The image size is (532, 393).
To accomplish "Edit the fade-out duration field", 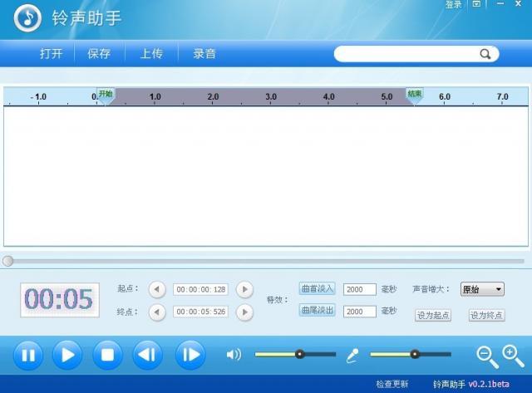I will click(x=360, y=312).
